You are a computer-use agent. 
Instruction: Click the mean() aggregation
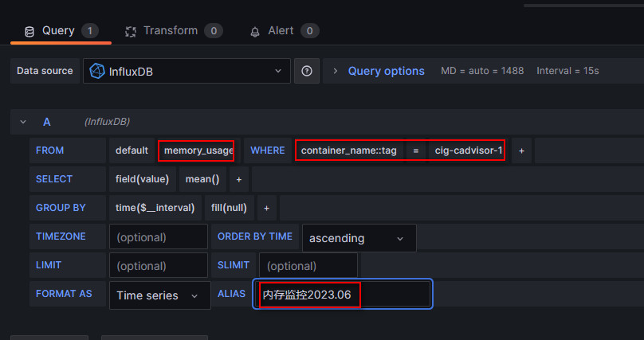(x=202, y=179)
